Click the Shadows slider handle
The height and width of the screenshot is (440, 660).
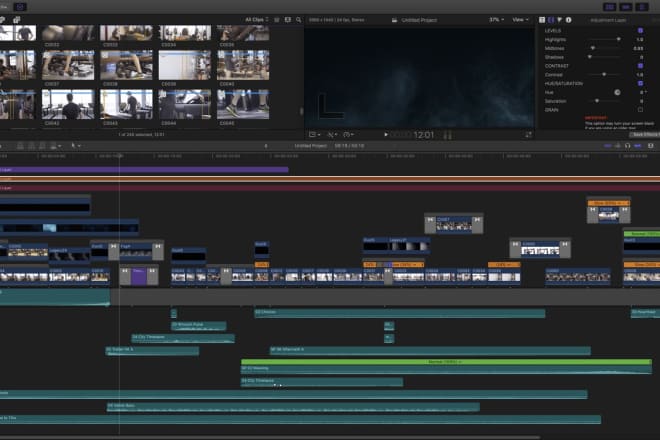(x=589, y=57)
